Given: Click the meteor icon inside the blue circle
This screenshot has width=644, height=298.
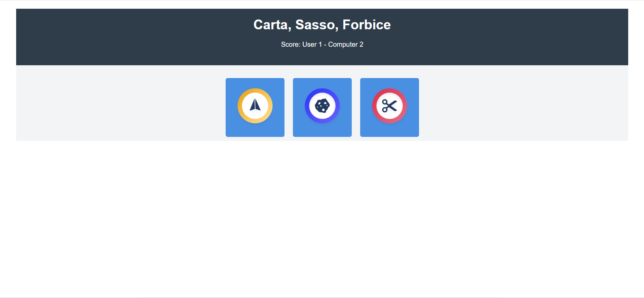Looking at the screenshot, I should (322, 106).
